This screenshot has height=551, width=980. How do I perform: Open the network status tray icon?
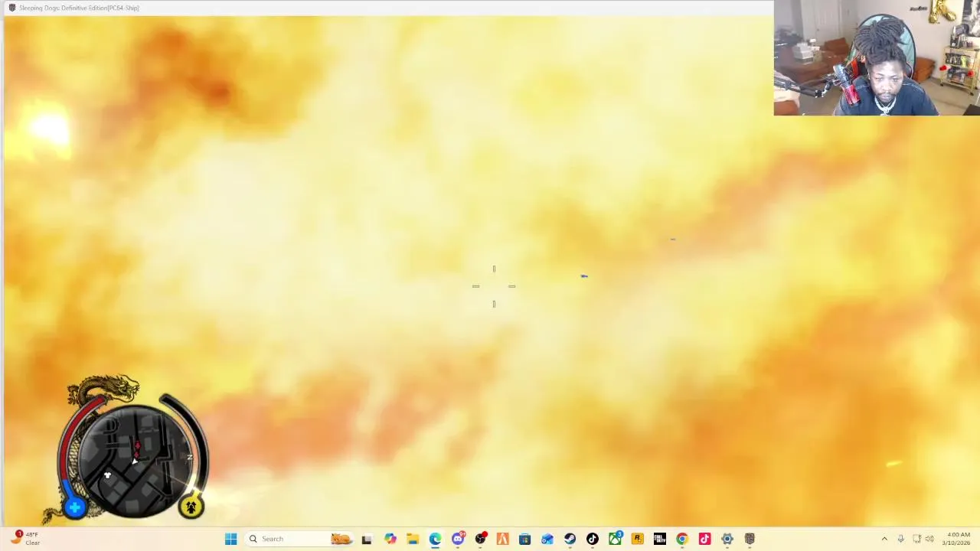[x=916, y=539]
